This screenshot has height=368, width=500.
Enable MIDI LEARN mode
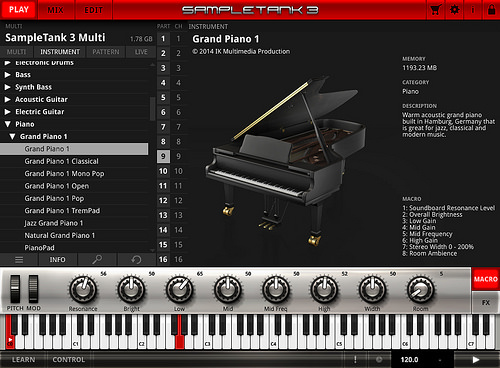pos(23,360)
